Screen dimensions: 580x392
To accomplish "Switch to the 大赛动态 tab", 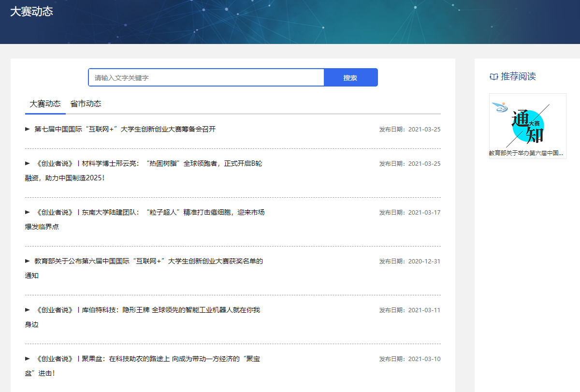I will 45,104.
